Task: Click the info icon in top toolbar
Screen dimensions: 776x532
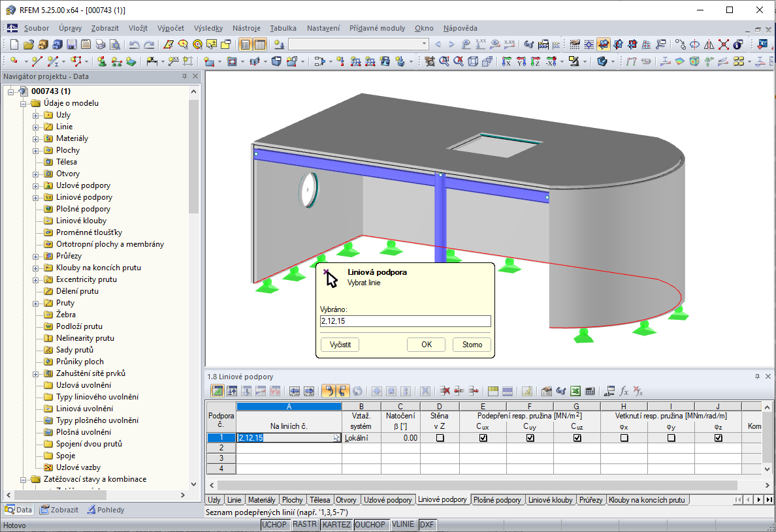Action: pyautogui.click(x=738, y=44)
